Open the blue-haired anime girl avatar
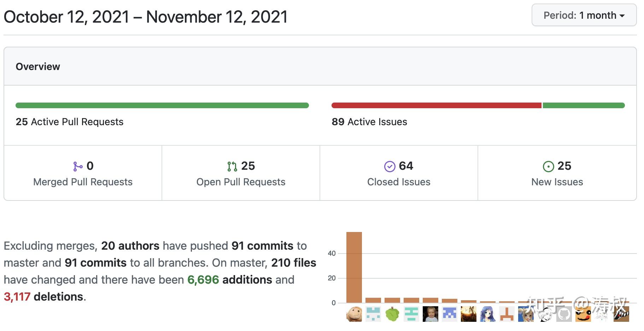The image size is (644, 331). tap(488, 314)
